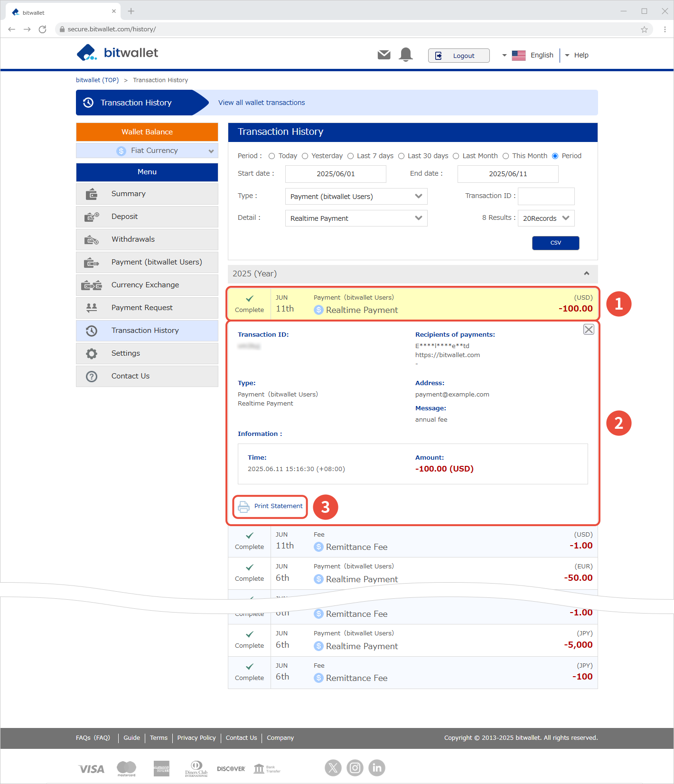The height and width of the screenshot is (784, 674).
Task: Click the Transaction ID input field
Action: click(546, 196)
